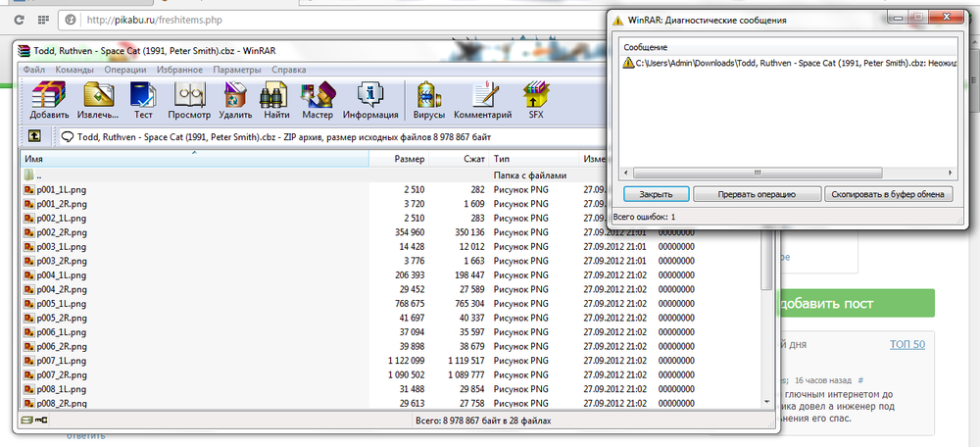Sort files by Размер column header
The height and width of the screenshot is (447, 980).
point(409,158)
